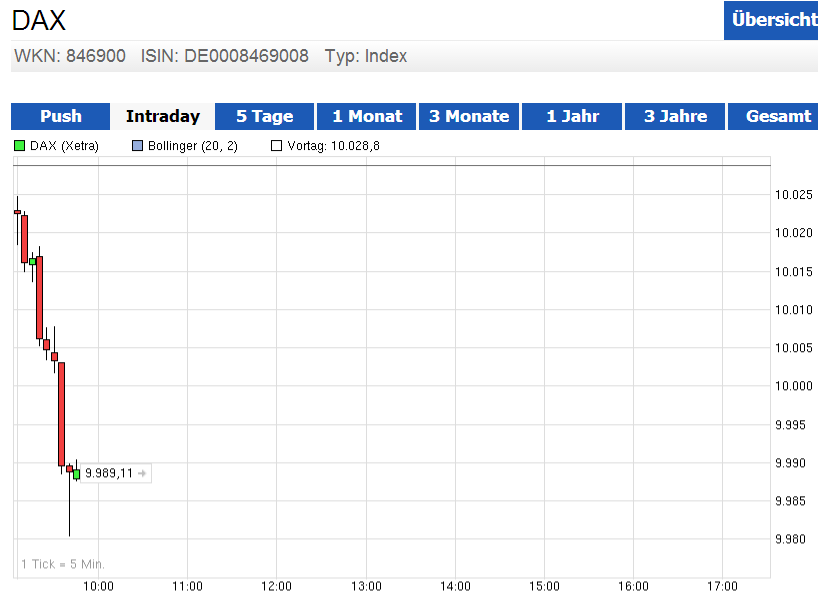The image size is (818, 599).
Task: Click the WKN: 846900 text
Action: coord(70,56)
